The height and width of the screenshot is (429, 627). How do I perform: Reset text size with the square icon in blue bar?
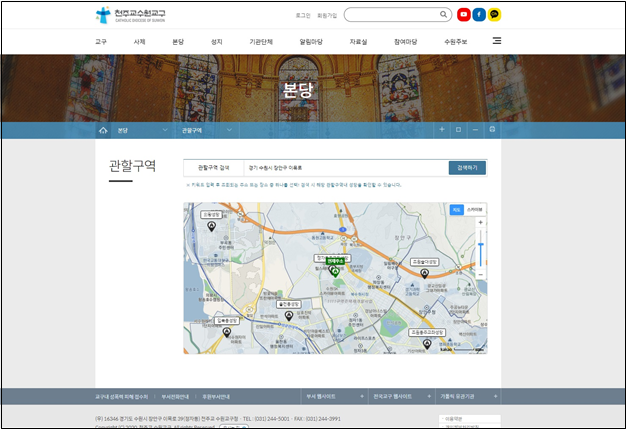[x=459, y=130]
